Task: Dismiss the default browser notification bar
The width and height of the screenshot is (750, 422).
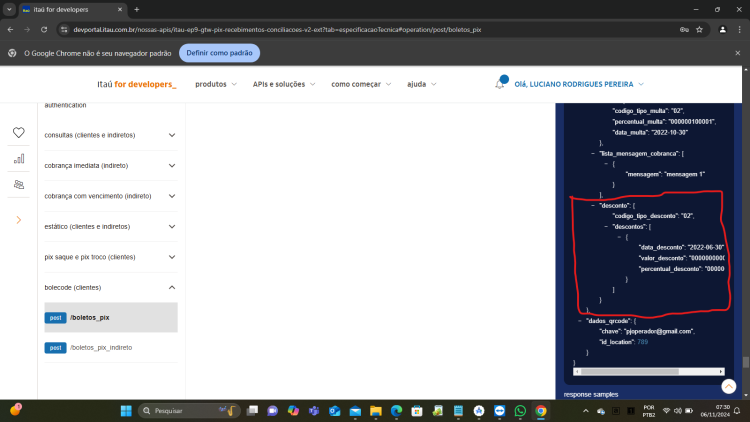Action: click(738, 53)
